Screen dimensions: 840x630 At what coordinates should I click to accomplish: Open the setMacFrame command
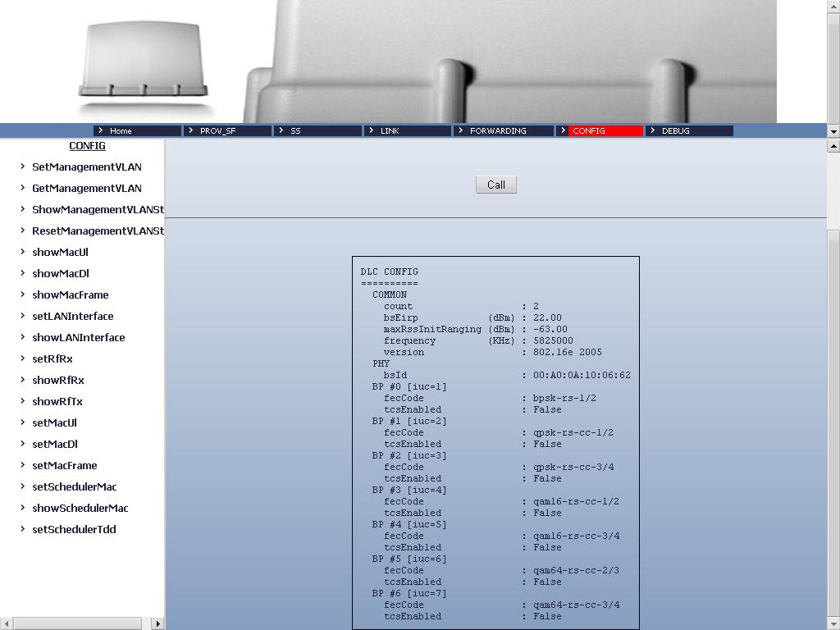pyautogui.click(x=64, y=466)
